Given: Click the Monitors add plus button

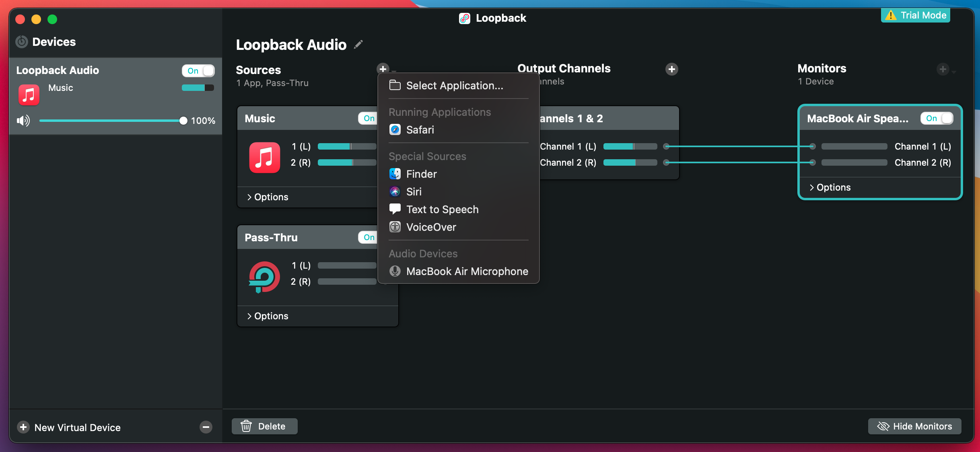Looking at the screenshot, I should 943,69.
